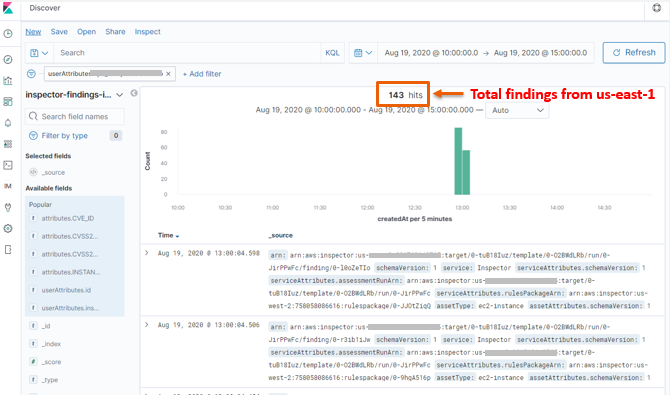Click the New menu item
Image resolution: width=670 pixels, height=395 pixels.
point(33,32)
